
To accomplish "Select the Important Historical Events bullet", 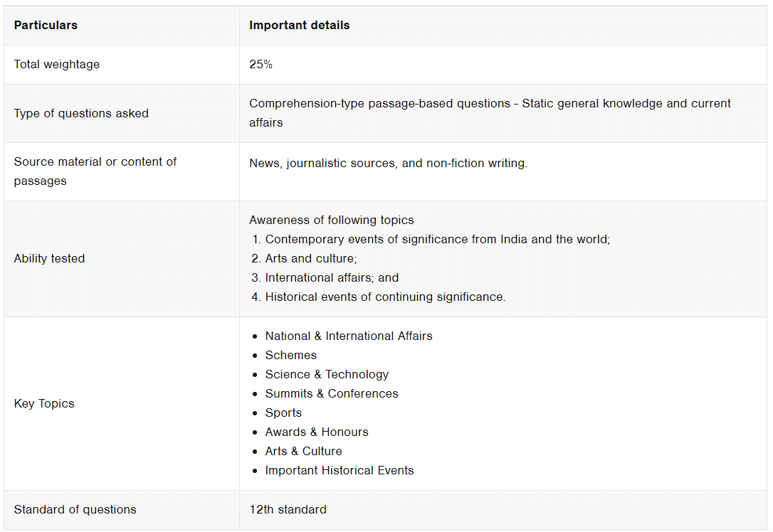I will click(340, 470).
